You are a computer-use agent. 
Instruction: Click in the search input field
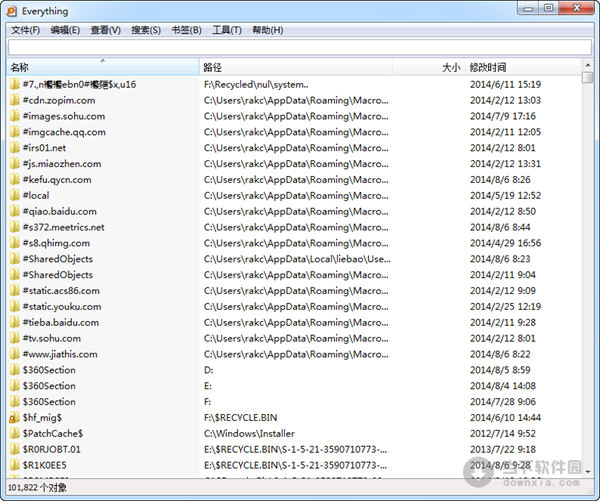(298, 47)
